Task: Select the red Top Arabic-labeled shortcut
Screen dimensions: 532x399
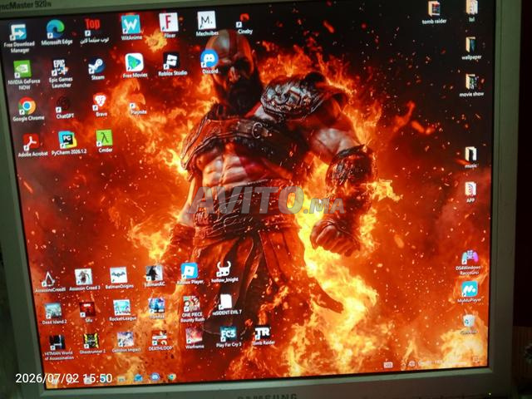Action: [91, 27]
